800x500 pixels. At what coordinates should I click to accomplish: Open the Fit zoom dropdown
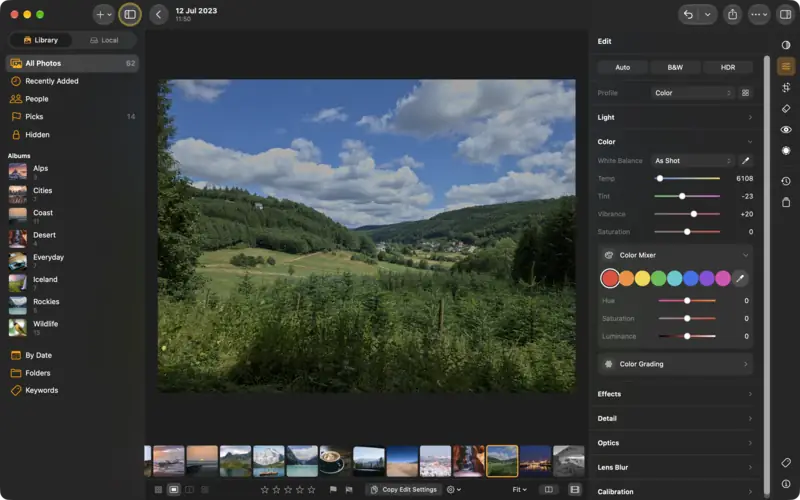519,490
